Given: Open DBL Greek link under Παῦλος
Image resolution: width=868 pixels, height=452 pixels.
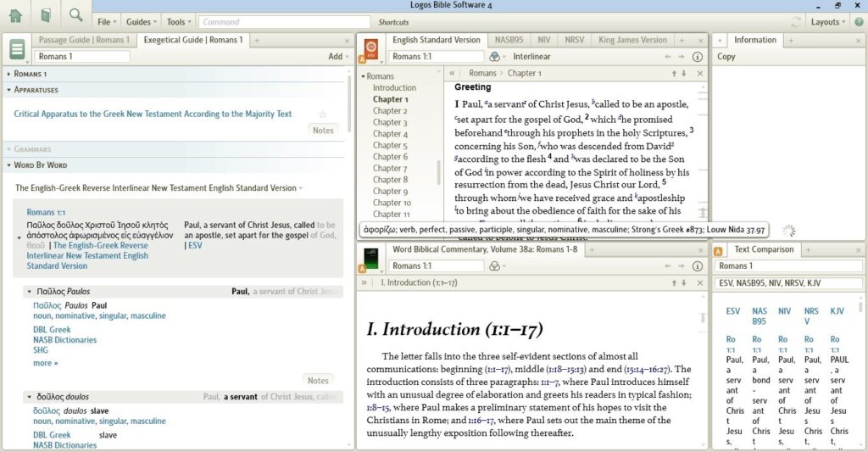Looking at the screenshot, I should [52, 330].
